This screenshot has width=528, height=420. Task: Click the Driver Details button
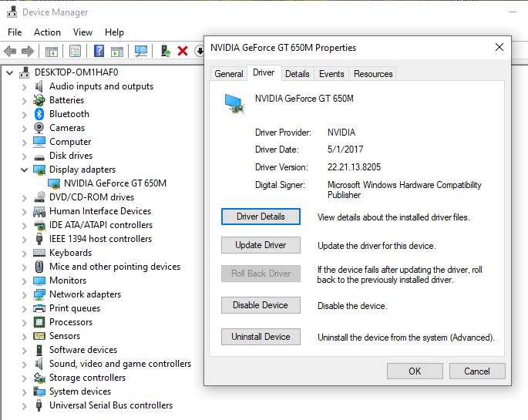click(261, 217)
